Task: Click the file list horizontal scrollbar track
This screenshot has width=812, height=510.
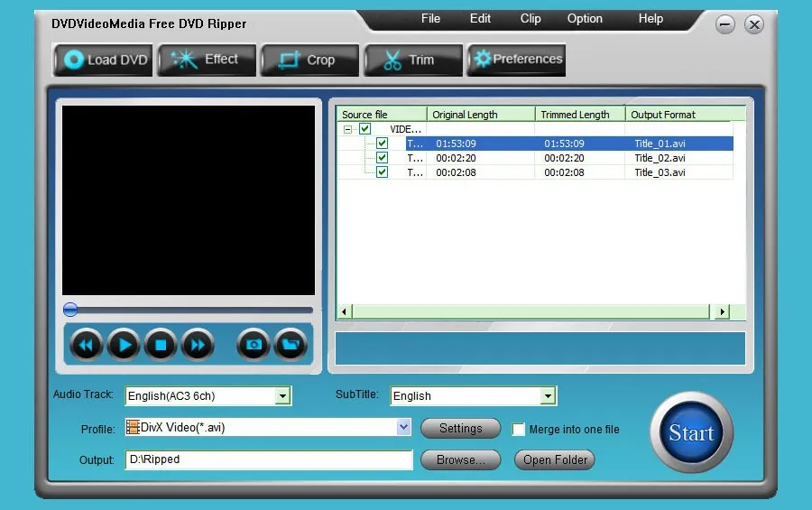Action: tap(531, 312)
